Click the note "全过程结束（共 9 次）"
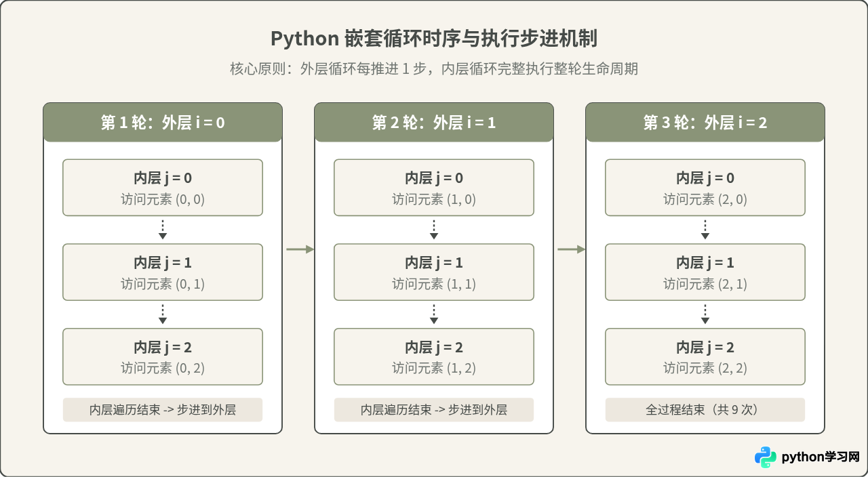Screen dimensions: 868x477 click(705, 410)
